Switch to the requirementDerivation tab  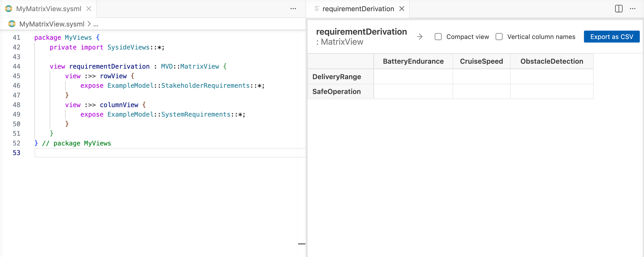(x=358, y=9)
